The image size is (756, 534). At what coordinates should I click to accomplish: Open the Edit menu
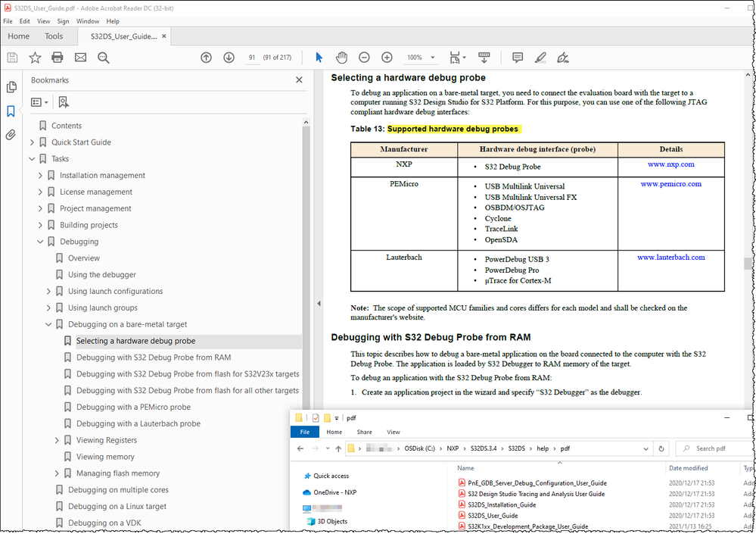[24, 21]
